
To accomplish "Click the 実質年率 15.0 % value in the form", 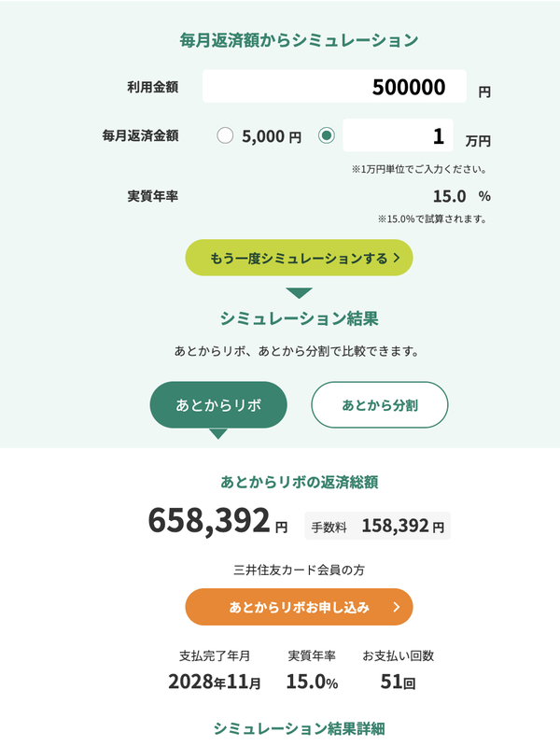I will (461, 196).
